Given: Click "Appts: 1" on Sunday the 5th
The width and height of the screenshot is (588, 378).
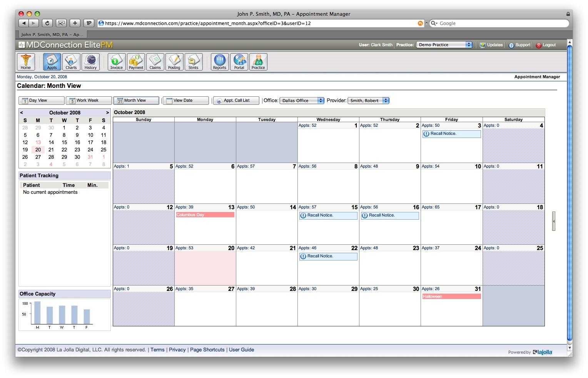Looking at the screenshot, I should point(122,166).
